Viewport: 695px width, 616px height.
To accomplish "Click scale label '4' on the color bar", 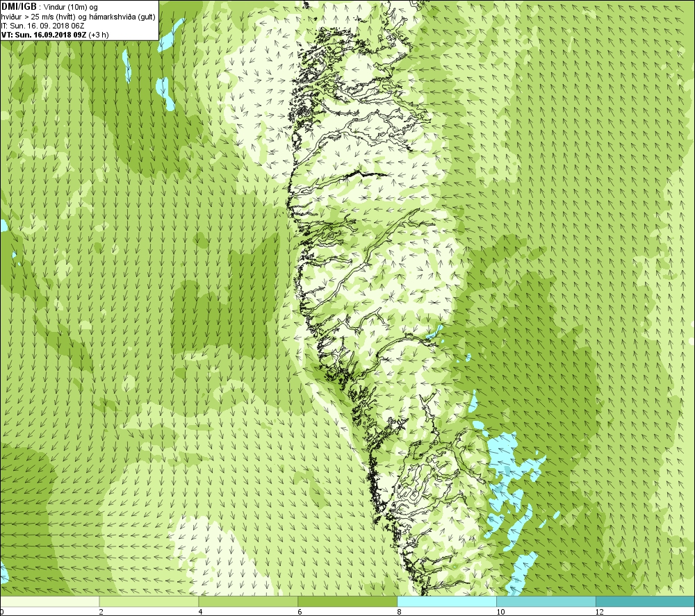I will click(201, 612).
